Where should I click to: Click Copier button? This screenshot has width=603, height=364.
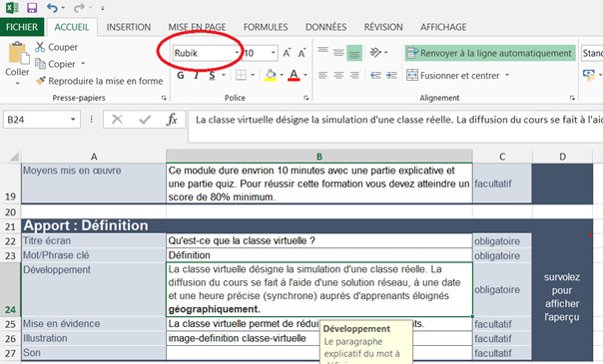[55, 64]
